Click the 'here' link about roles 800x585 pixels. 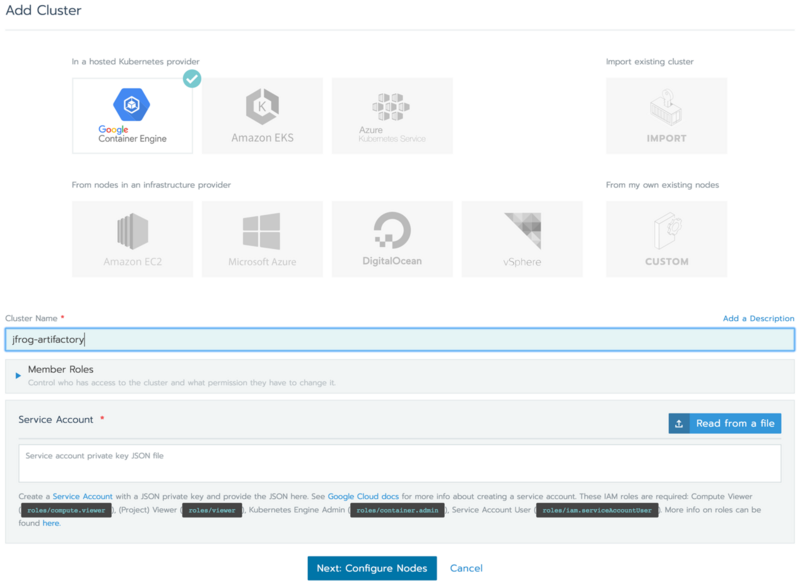point(51,523)
